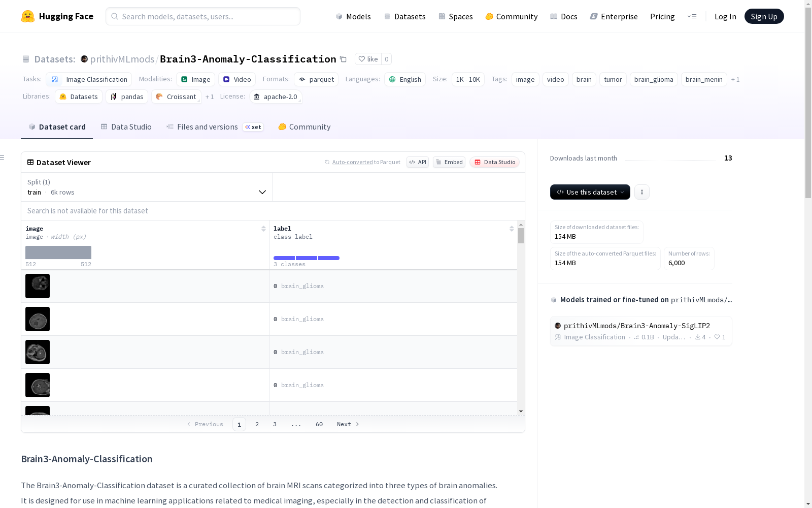Open the second brain MRI image thumbnail
Image resolution: width=812 pixels, height=508 pixels.
coord(38,319)
